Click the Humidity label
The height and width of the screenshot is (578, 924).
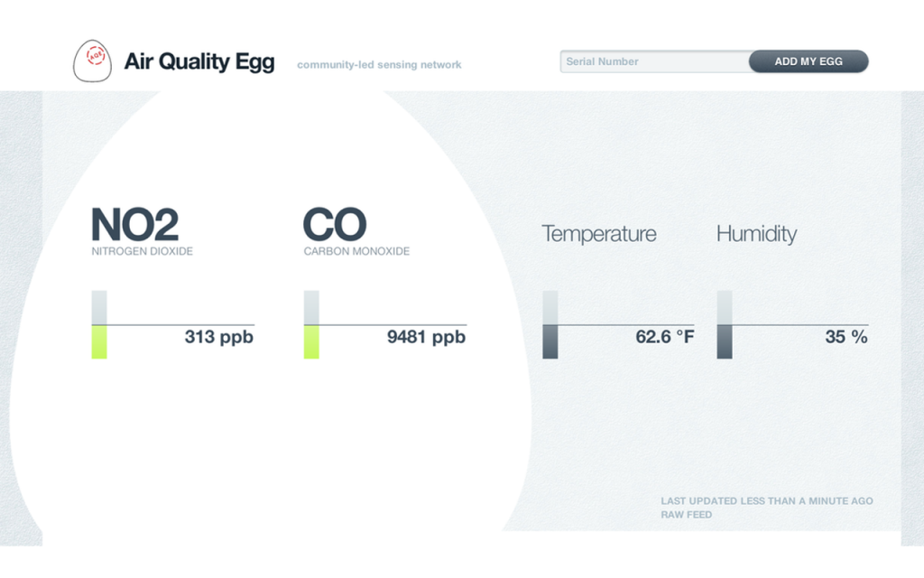[x=757, y=234]
